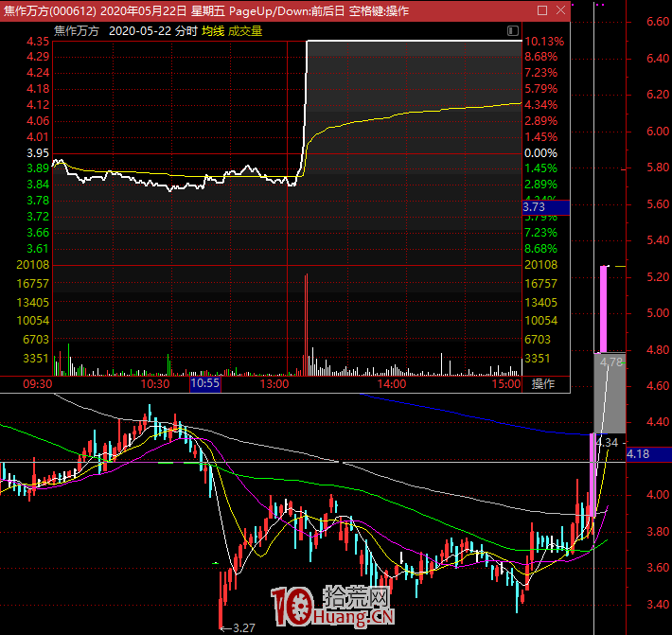Click the 10.13% top percentage label
672x635 pixels.
coord(544,42)
